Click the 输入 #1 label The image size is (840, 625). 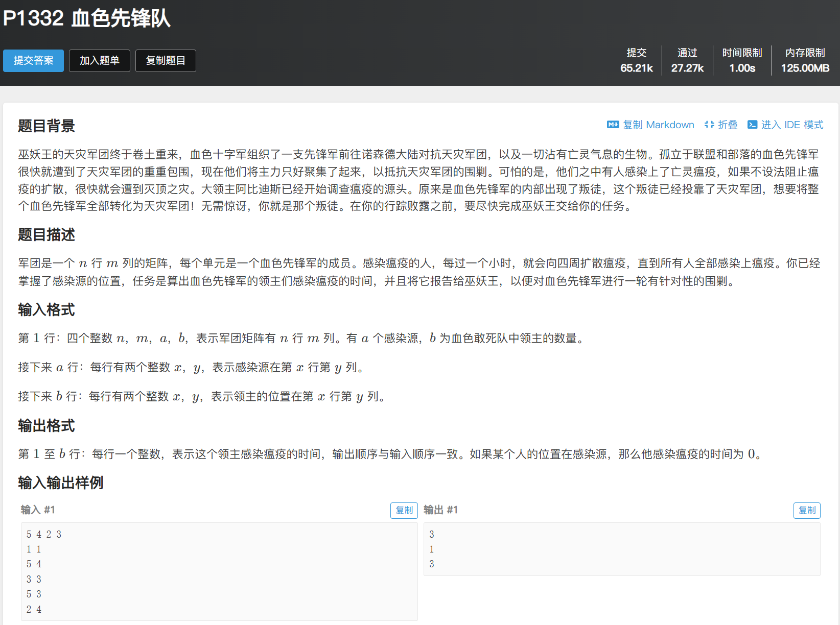coord(38,510)
